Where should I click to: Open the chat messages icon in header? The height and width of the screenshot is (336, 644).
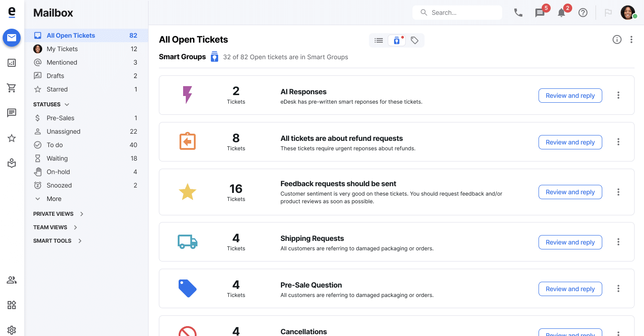540,13
